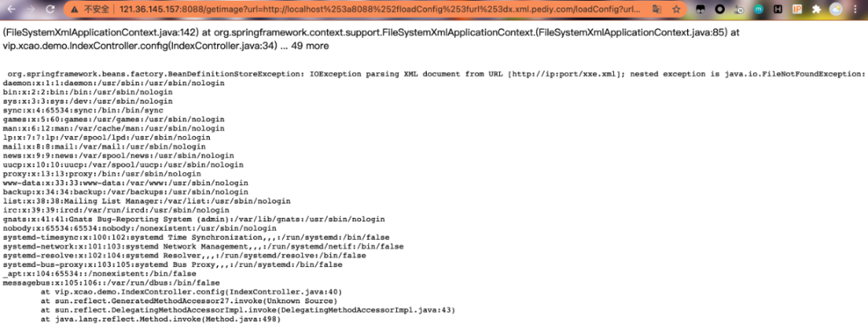Open the orange 'IP' extension icon
Viewport: 868px width, 325px height.
pos(797,10)
